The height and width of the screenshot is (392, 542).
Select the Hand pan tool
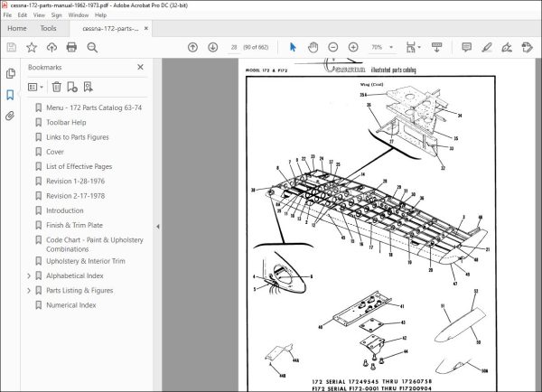pos(311,47)
